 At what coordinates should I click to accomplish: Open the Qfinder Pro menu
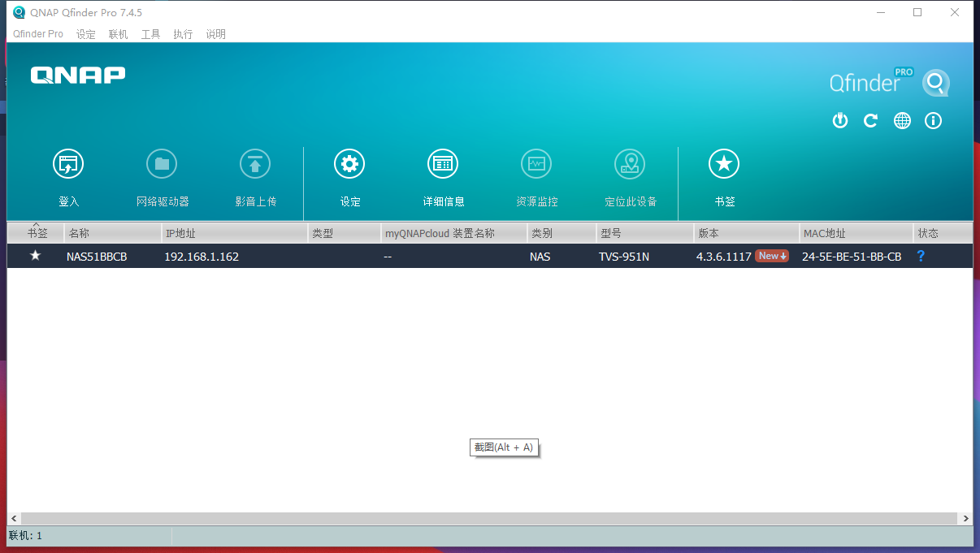38,34
